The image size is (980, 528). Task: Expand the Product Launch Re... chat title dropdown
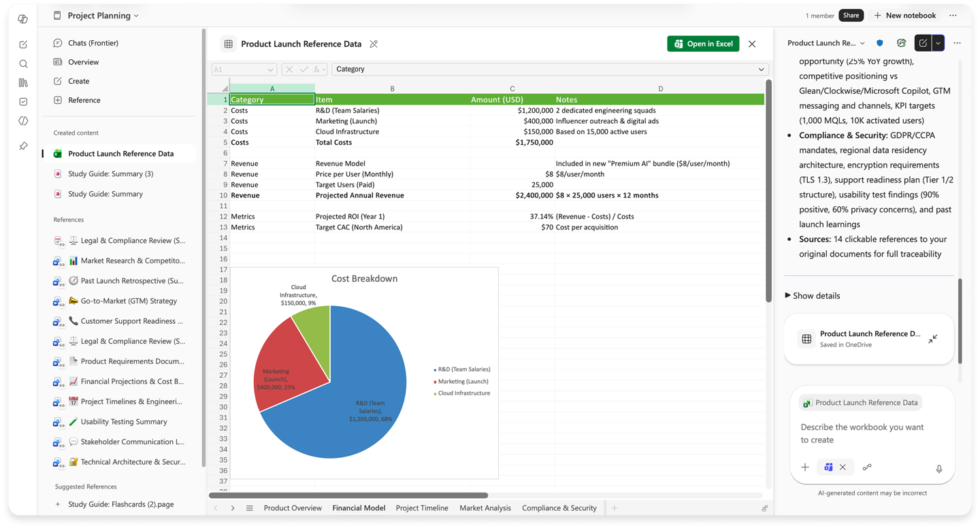862,44
